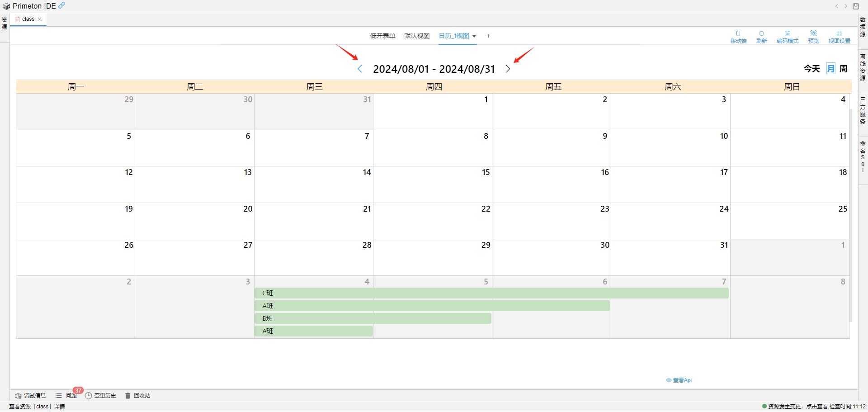
Task: Expand the 离线资源 sidebar panel
Action: tap(862, 67)
